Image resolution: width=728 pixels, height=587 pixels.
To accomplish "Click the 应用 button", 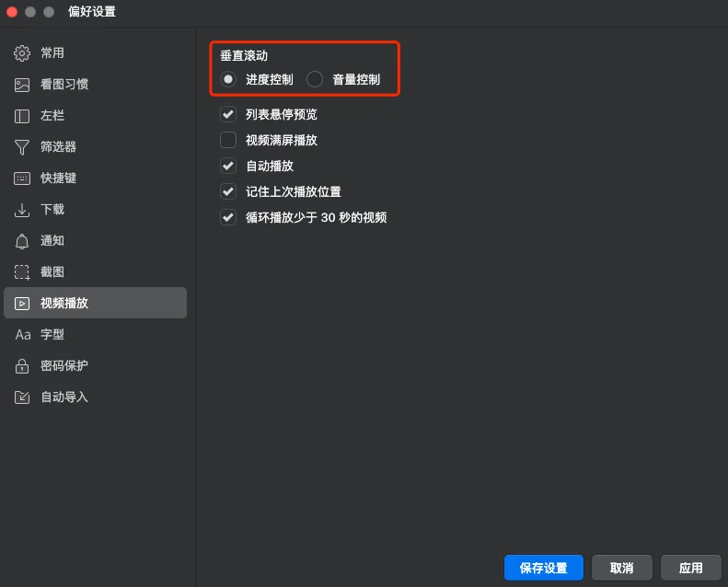I will coord(690,568).
